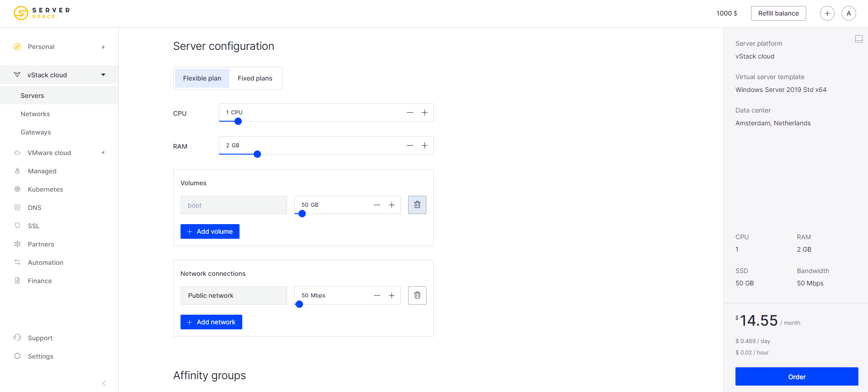
Task: Go to the Kubernetes section
Action: [45, 189]
